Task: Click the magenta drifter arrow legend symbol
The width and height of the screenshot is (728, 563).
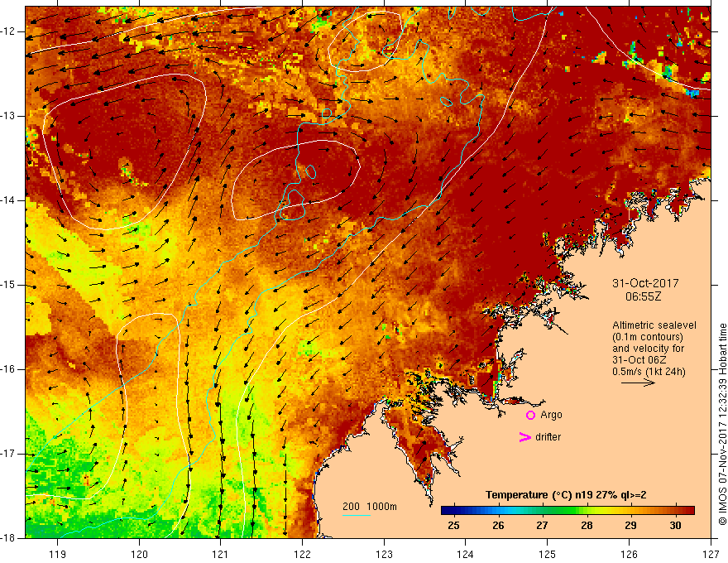Action: (x=524, y=437)
